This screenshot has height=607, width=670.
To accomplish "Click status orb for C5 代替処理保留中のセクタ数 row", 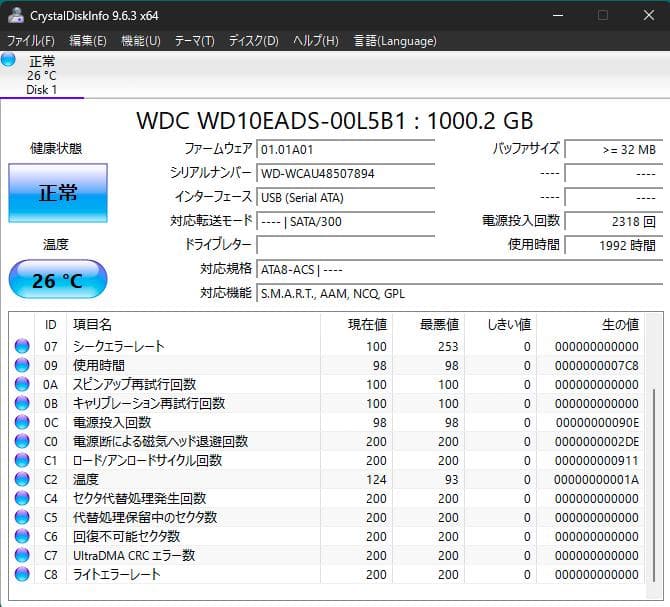I will point(22,517).
